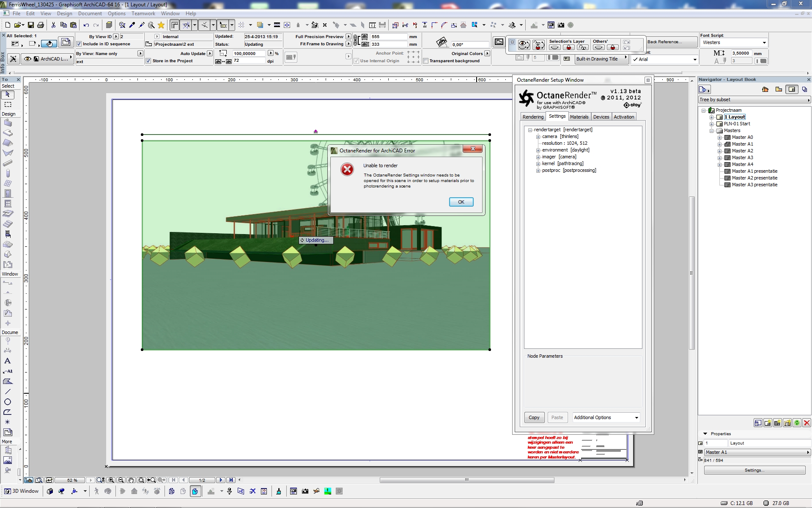Open the 3D Window button
The height and width of the screenshot is (508, 812).
(x=22, y=491)
